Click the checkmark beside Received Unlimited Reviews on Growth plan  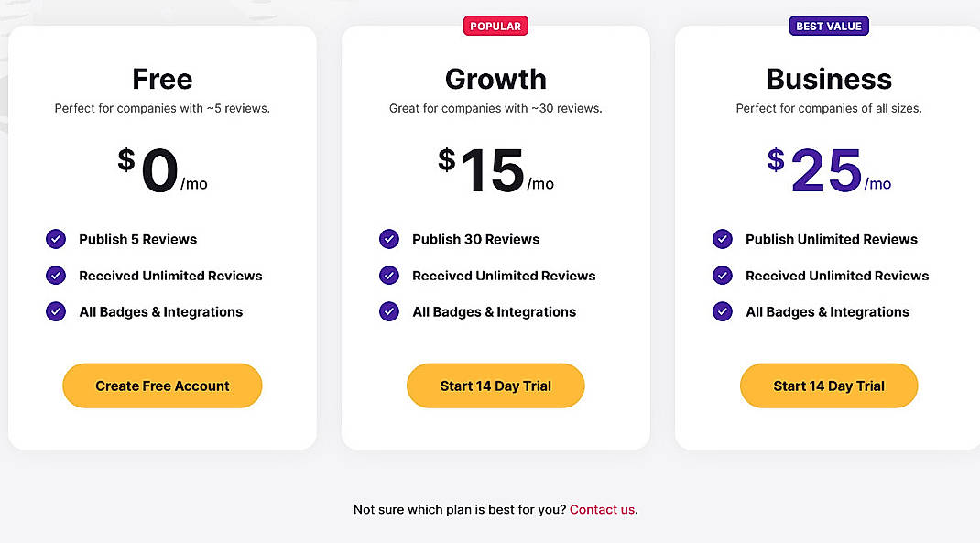click(388, 276)
